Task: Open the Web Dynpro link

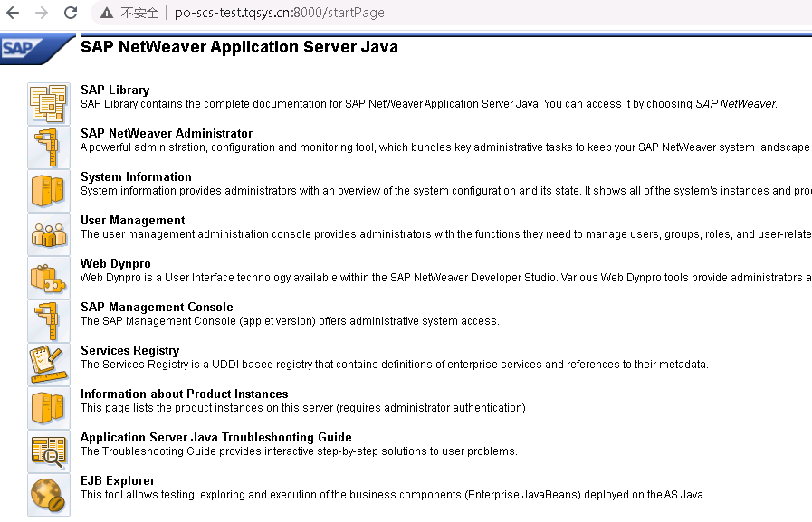Action: click(116, 264)
